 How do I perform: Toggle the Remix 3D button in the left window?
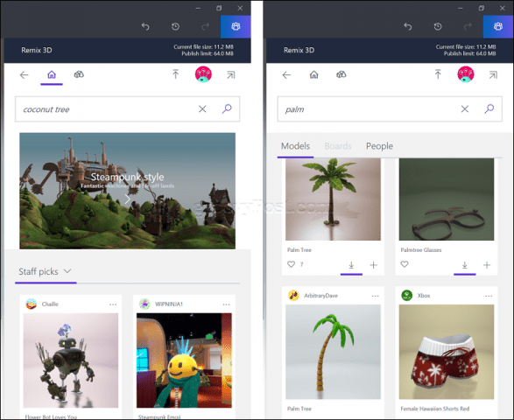(x=236, y=26)
